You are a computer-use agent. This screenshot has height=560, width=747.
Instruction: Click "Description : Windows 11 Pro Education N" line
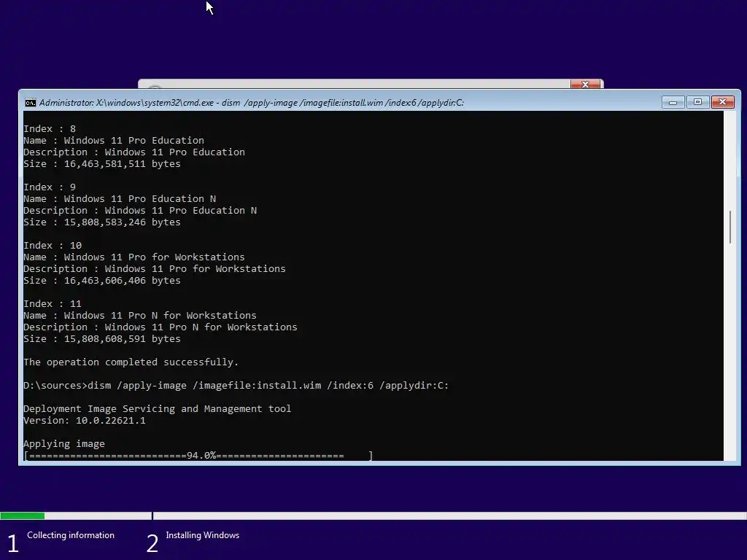point(140,211)
